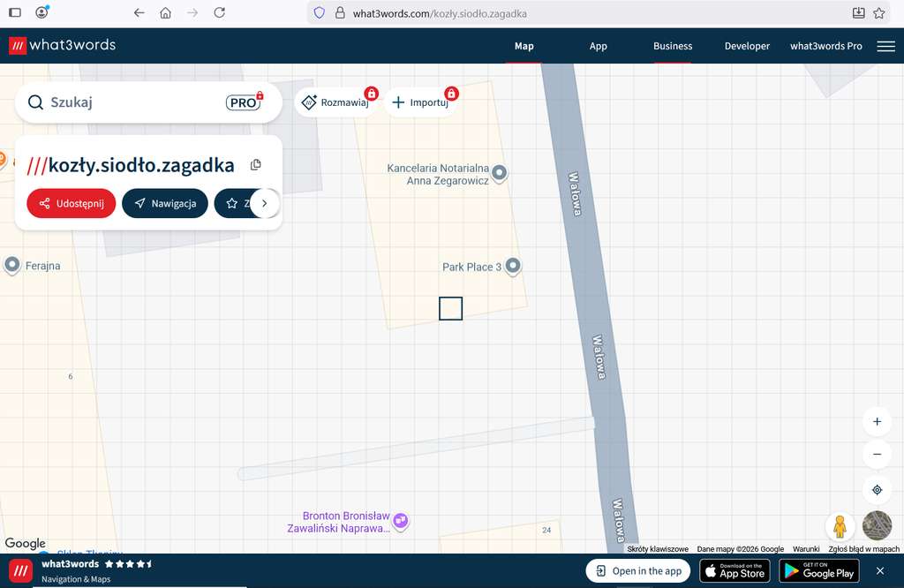Bookmark this page with star icon

tap(878, 12)
